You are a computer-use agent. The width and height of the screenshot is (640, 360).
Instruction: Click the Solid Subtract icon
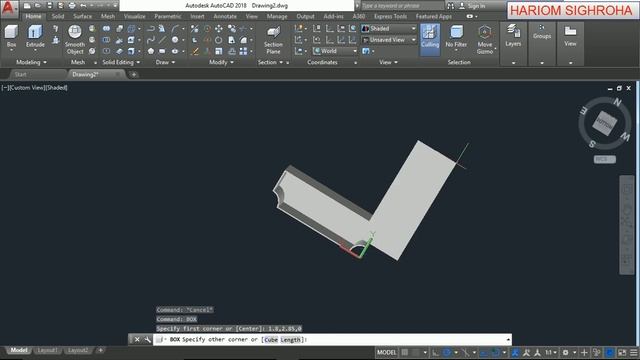(106, 40)
